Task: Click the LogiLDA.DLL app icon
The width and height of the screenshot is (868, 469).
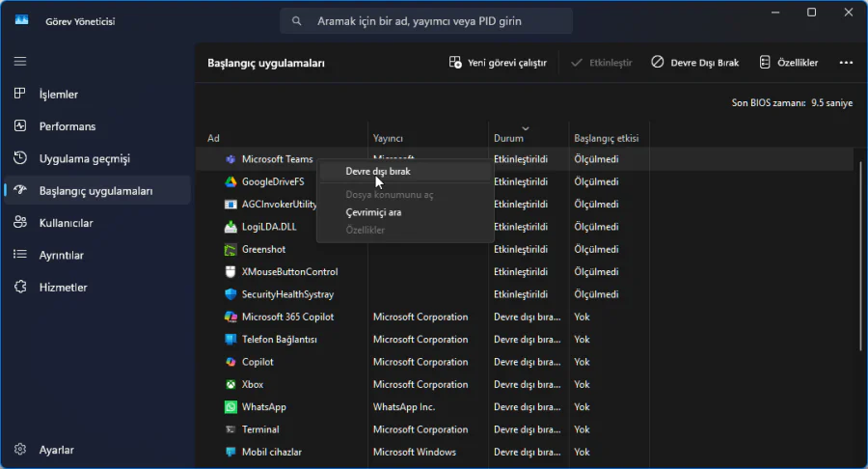Action: coord(231,227)
